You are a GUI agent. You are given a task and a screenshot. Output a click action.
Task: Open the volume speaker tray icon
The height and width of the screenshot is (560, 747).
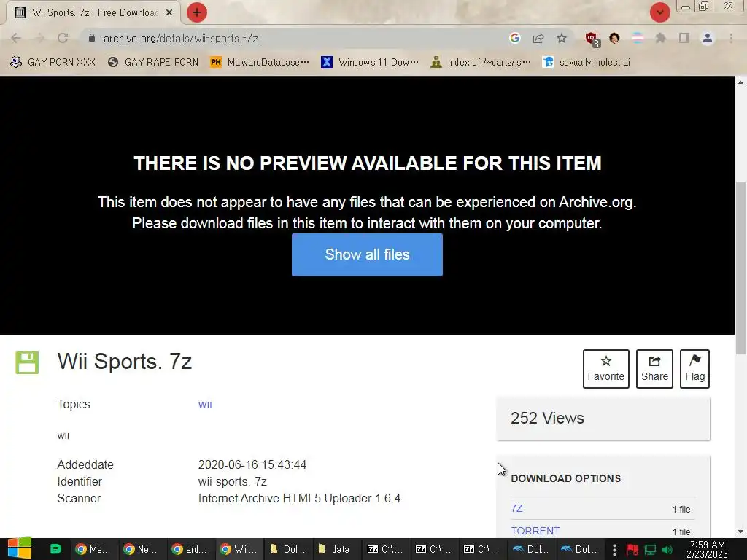point(667,550)
